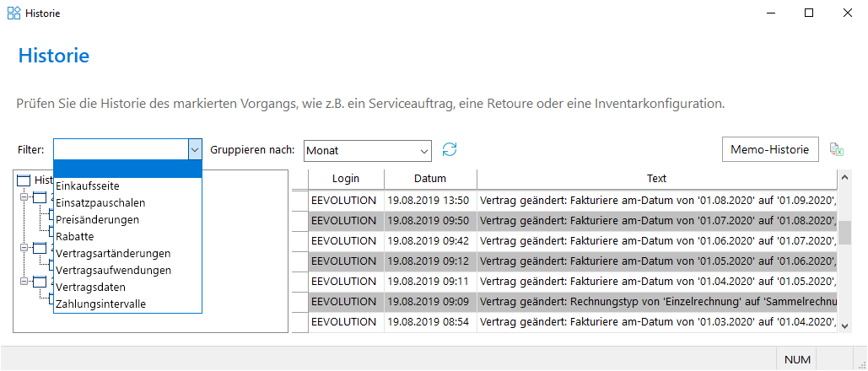Click the scrollbar up arrow of the table
This screenshot has height=371, width=868.
click(844, 177)
